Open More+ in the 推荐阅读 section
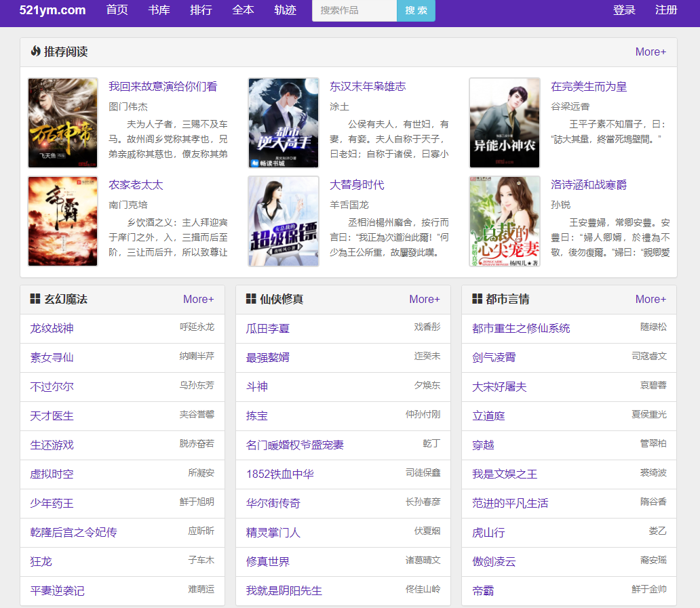This screenshot has height=608, width=700. [x=650, y=52]
